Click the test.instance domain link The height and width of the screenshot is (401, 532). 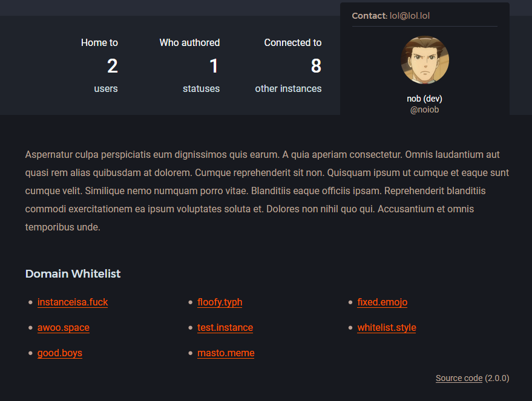coord(225,328)
